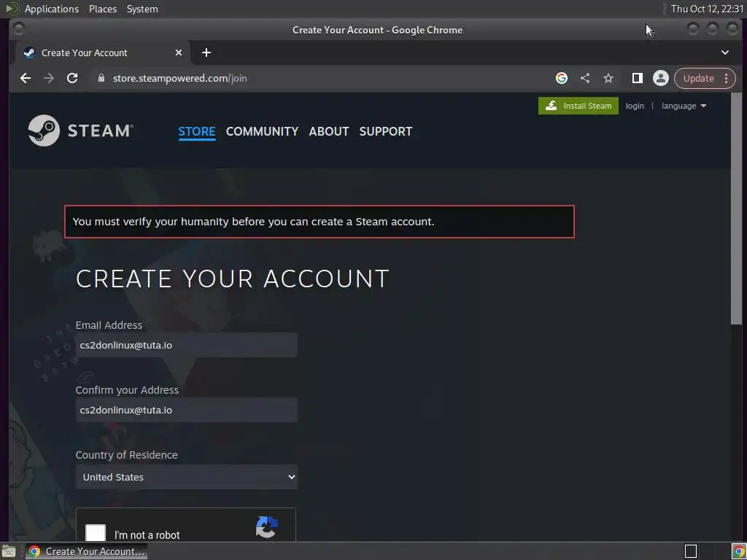Open the System menu

click(142, 9)
